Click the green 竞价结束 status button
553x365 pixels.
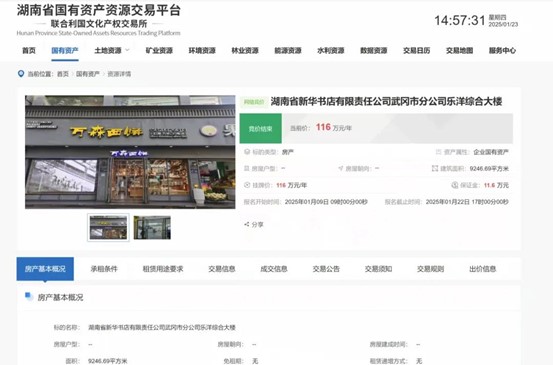click(x=261, y=128)
